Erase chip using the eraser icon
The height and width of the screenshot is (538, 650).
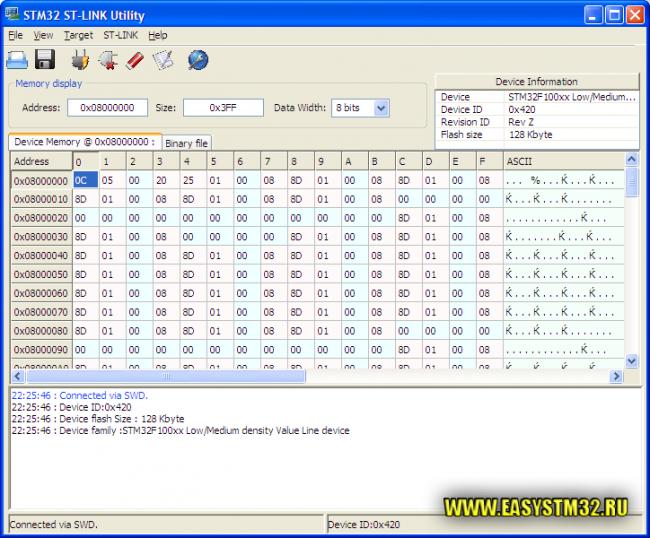(x=135, y=61)
